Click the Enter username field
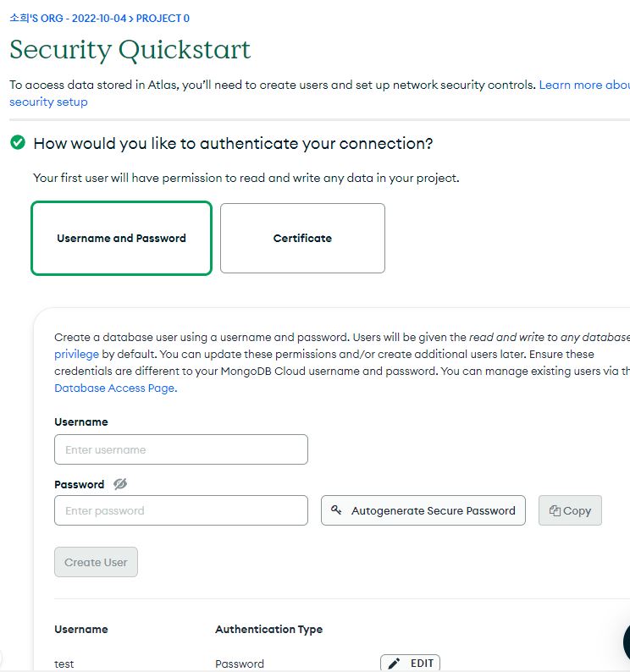 [180, 449]
